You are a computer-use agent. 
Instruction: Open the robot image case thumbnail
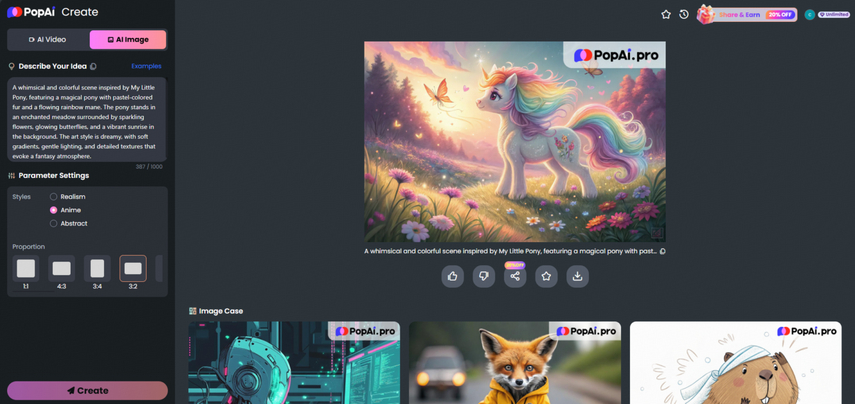click(294, 363)
